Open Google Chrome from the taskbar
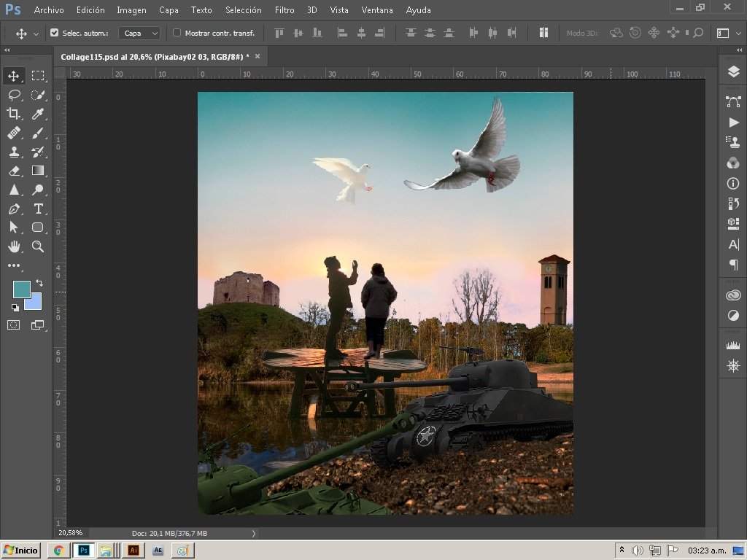Screen dimensions: 747x560 (x=59, y=551)
